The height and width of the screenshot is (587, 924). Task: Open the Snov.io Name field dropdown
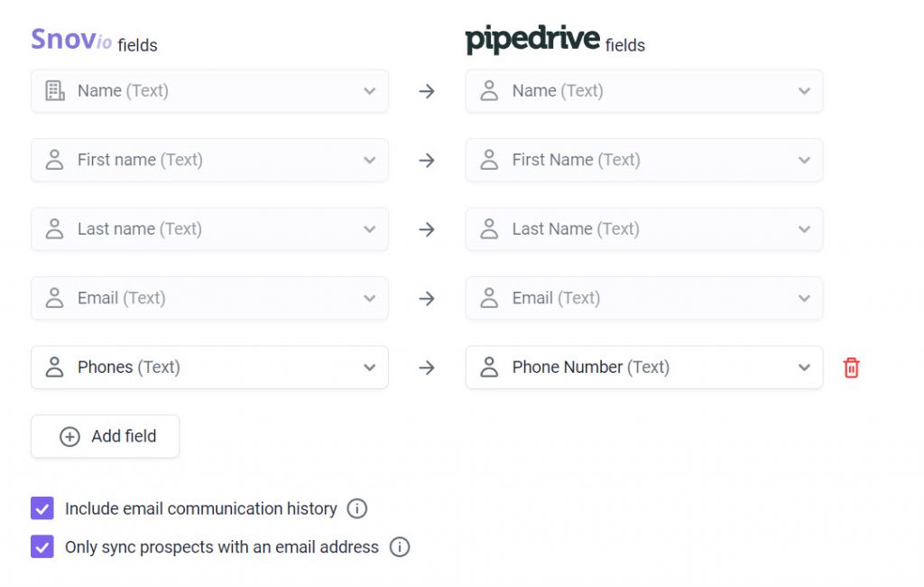(369, 90)
